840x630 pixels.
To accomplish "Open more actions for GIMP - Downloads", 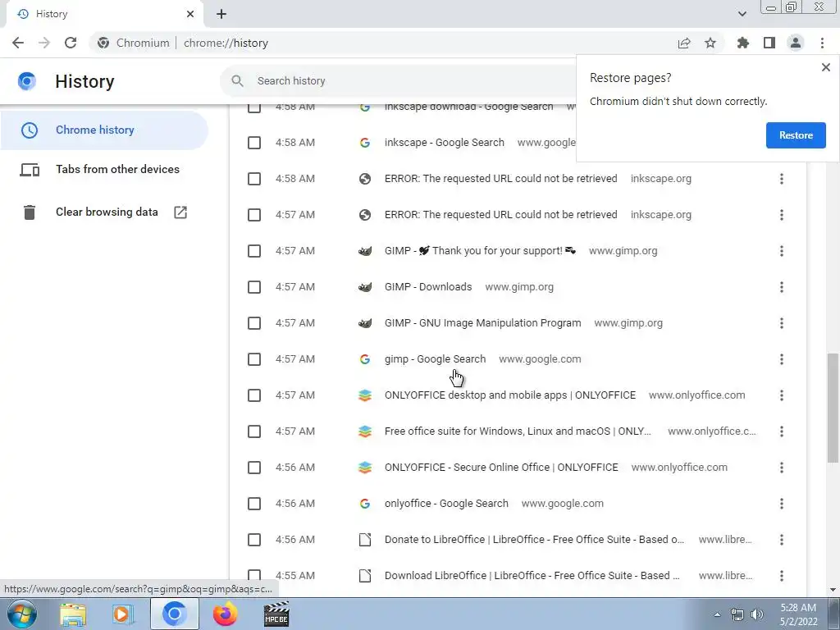I will pos(782,287).
